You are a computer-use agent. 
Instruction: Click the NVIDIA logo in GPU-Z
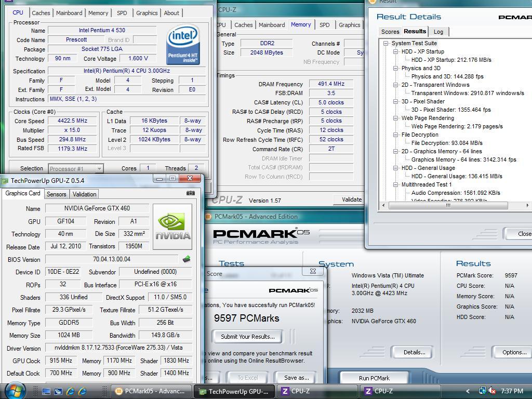(172, 227)
